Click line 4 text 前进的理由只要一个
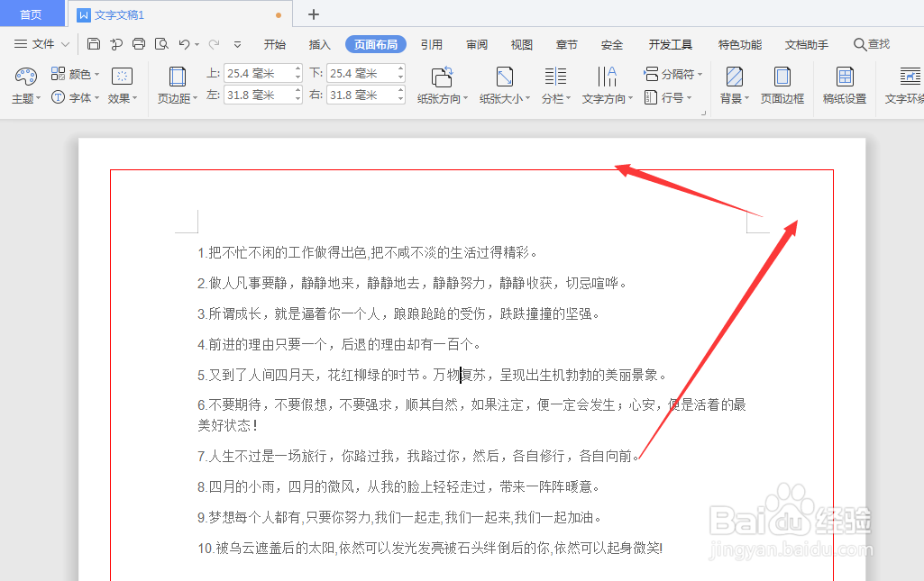924x581 pixels. coord(268,344)
